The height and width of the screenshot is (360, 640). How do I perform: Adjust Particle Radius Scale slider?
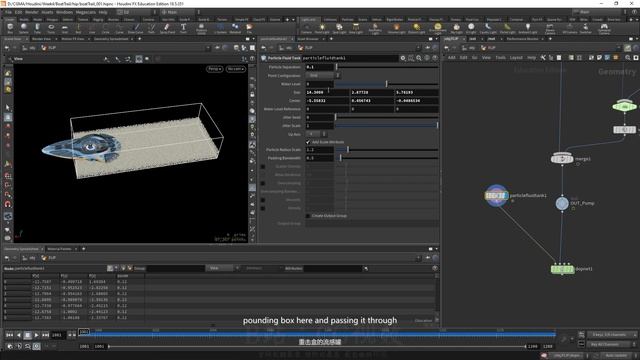387,150
